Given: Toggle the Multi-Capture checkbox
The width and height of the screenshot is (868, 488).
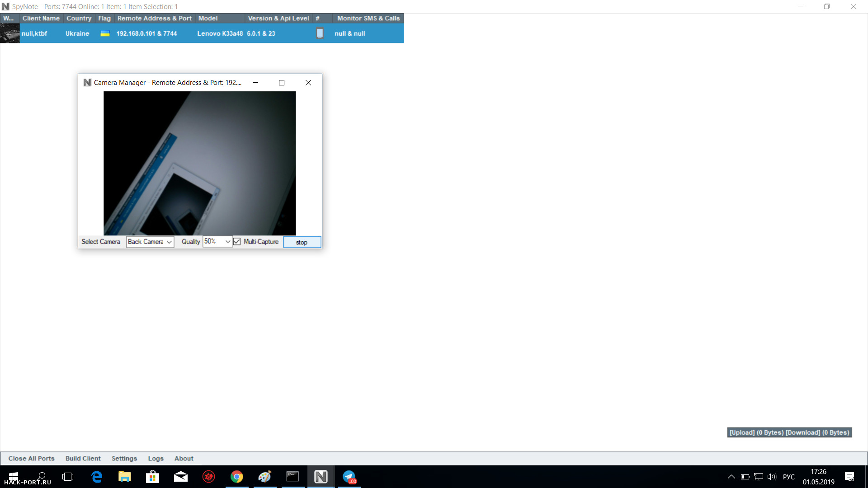Looking at the screenshot, I should [237, 242].
